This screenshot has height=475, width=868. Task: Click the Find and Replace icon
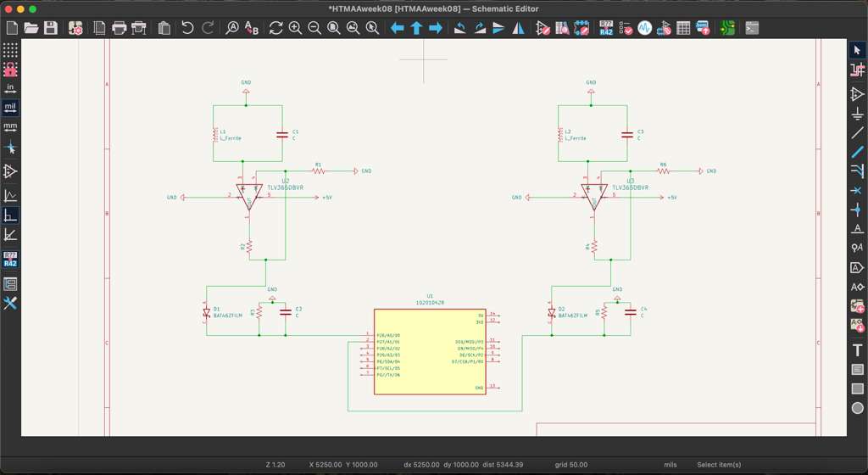click(x=252, y=28)
